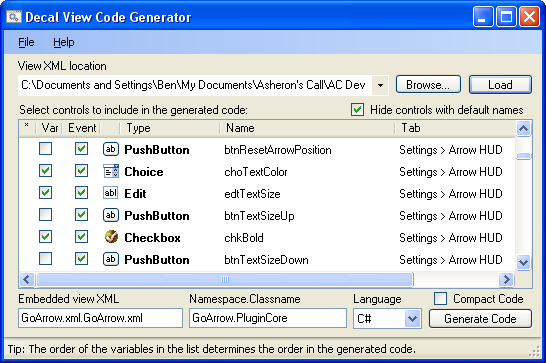Open the Help menu
The image size is (546, 363).
(x=64, y=43)
